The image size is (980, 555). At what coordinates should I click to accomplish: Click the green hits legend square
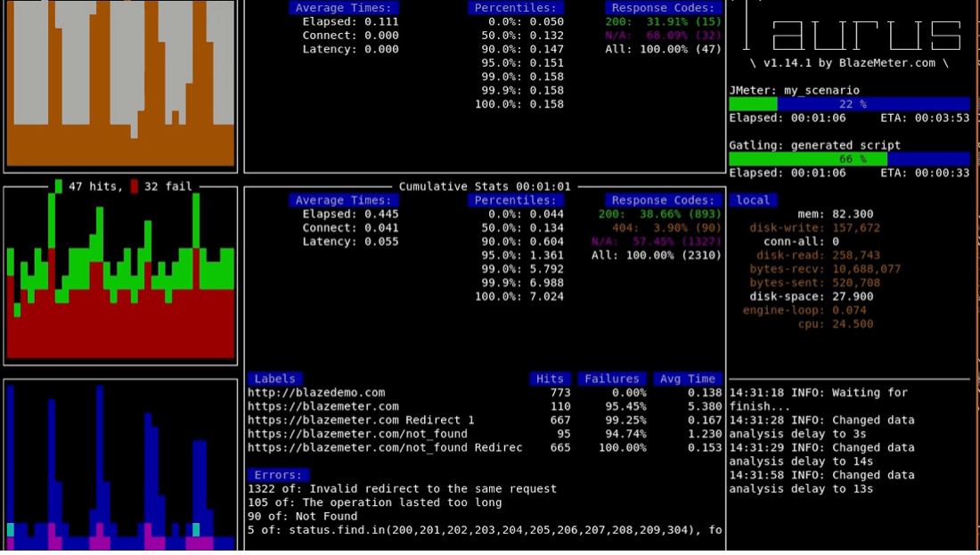click(59, 186)
